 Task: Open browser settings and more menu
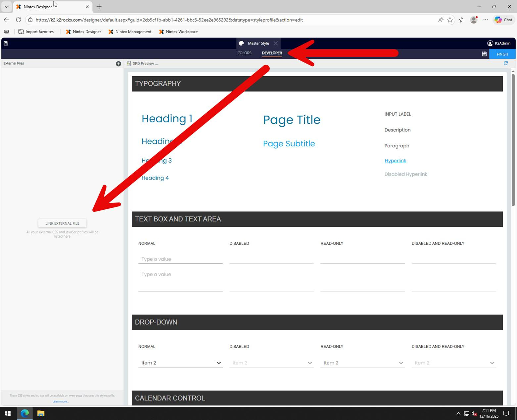tap(486, 20)
